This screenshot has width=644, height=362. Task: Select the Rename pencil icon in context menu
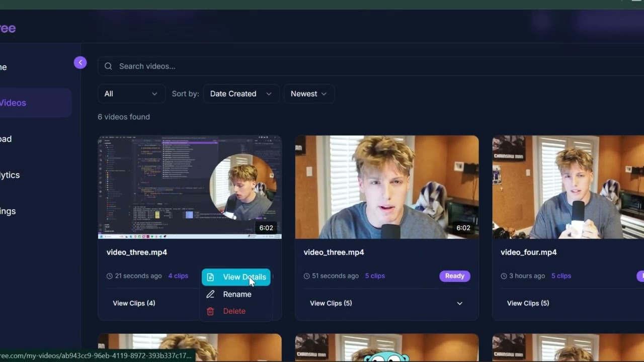(x=210, y=294)
